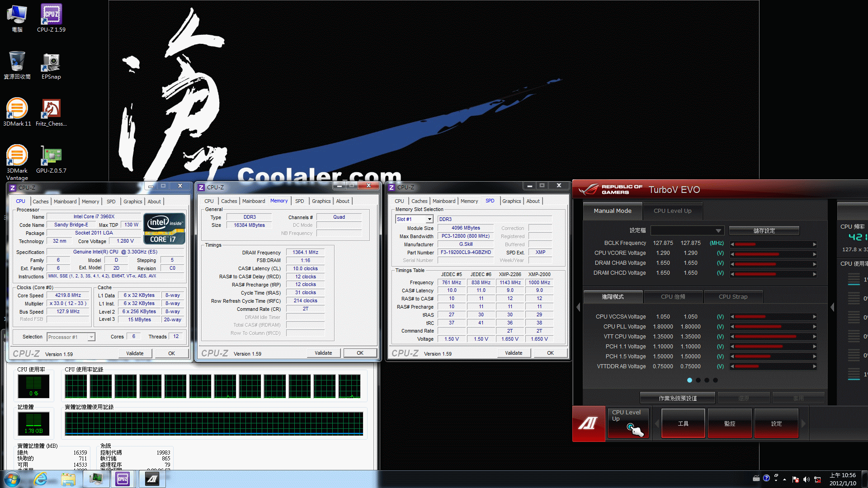The image size is (868, 488).
Task: Collapse the TurboV panel using its left-edge arrow
Action: click(x=578, y=307)
